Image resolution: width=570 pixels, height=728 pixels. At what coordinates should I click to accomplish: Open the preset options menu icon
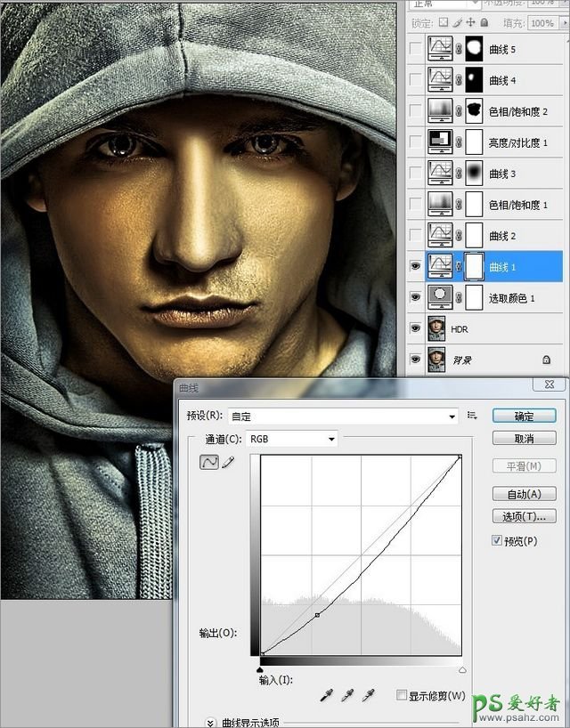coord(472,415)
